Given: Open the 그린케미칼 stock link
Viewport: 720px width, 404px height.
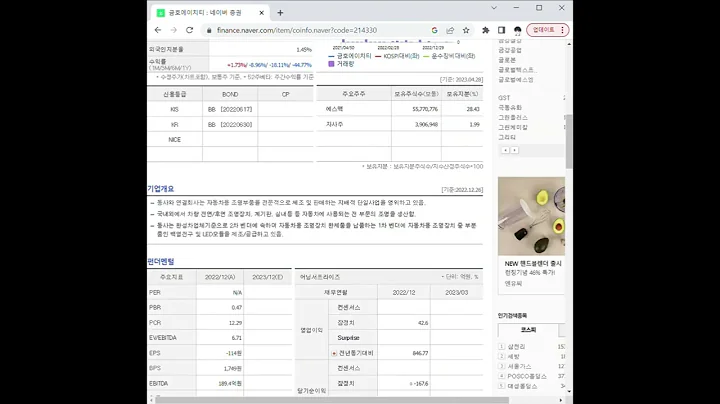Looking at the screenshot, I should coord(513,127).
